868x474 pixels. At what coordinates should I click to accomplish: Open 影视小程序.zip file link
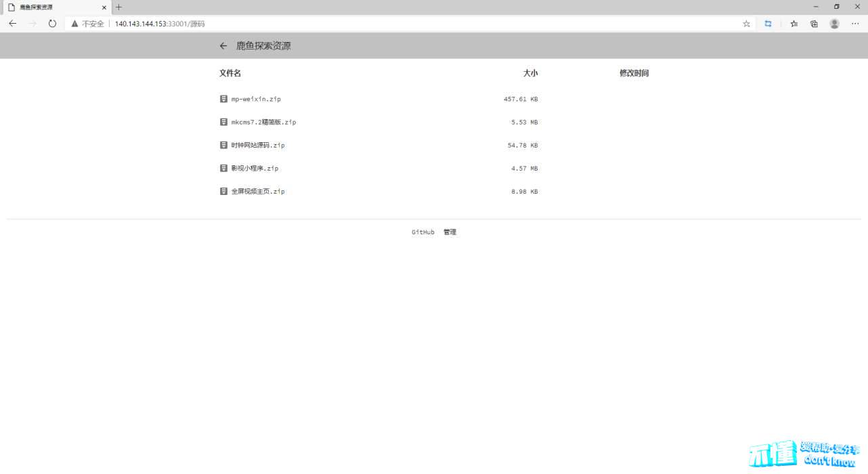click(x=255, y=168)
